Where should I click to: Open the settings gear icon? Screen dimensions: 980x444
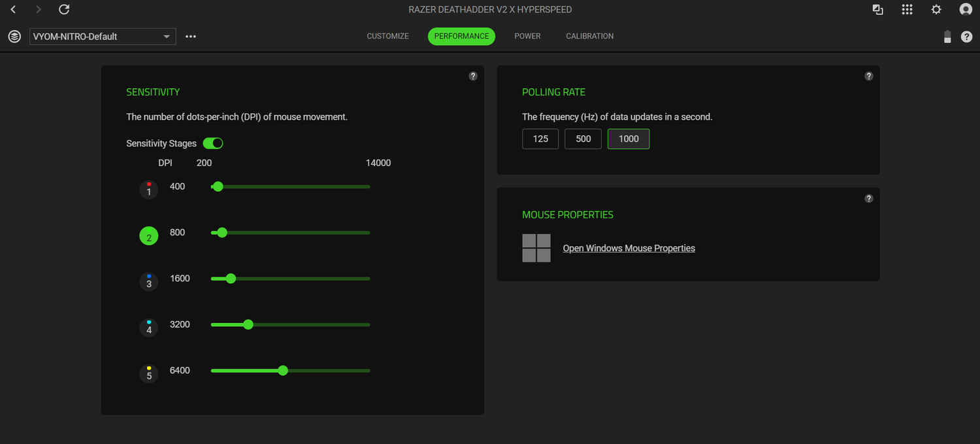click(x=936, y=9)
